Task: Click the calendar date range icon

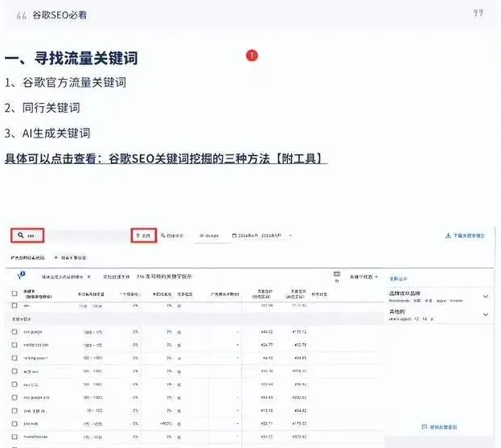Action: coord(234,236)
